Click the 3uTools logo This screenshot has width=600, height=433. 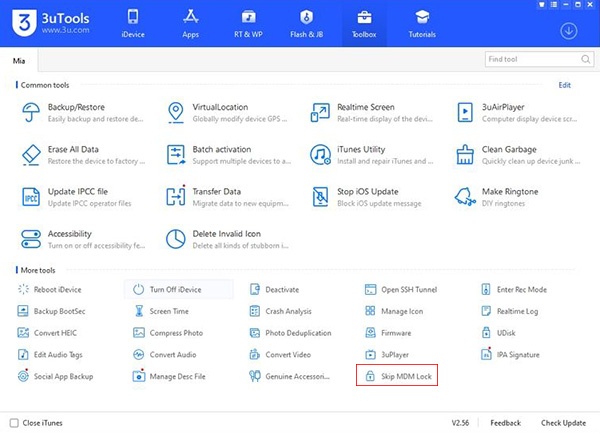tap(51, 22)
